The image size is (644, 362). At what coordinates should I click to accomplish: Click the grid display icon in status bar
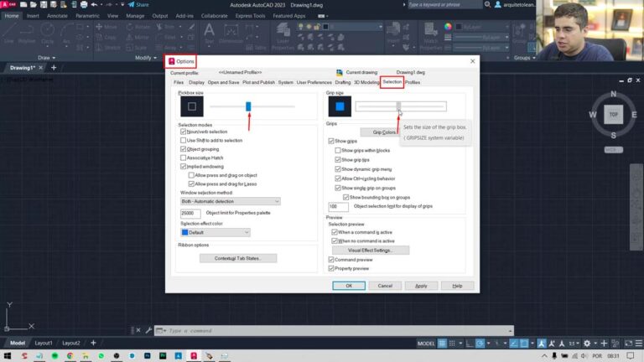(x=442, y=343)
